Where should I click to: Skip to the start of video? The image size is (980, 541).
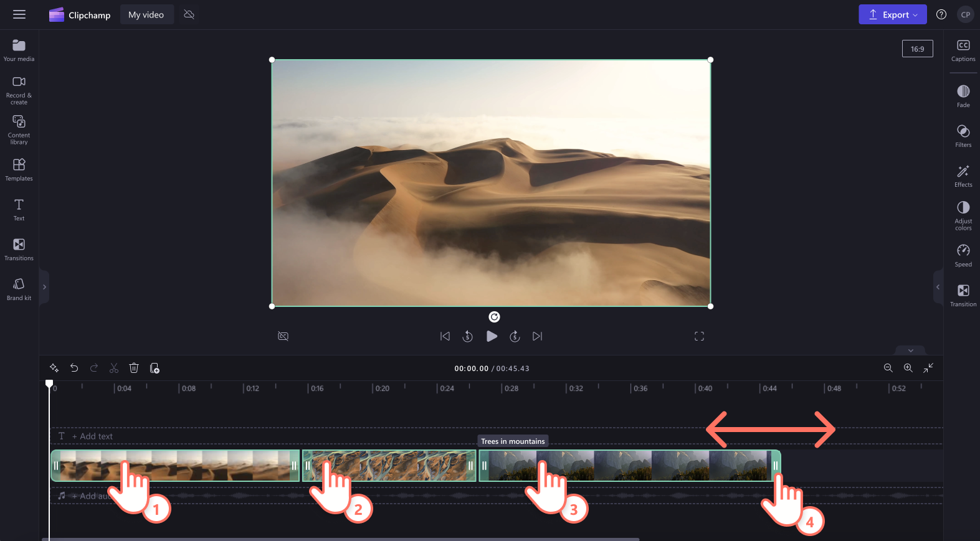(x=445, y=336)
